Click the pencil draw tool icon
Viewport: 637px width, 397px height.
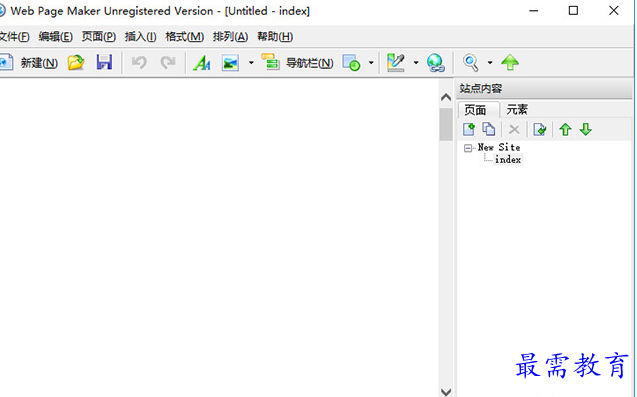pyautogui.click(x=396, y=63)
